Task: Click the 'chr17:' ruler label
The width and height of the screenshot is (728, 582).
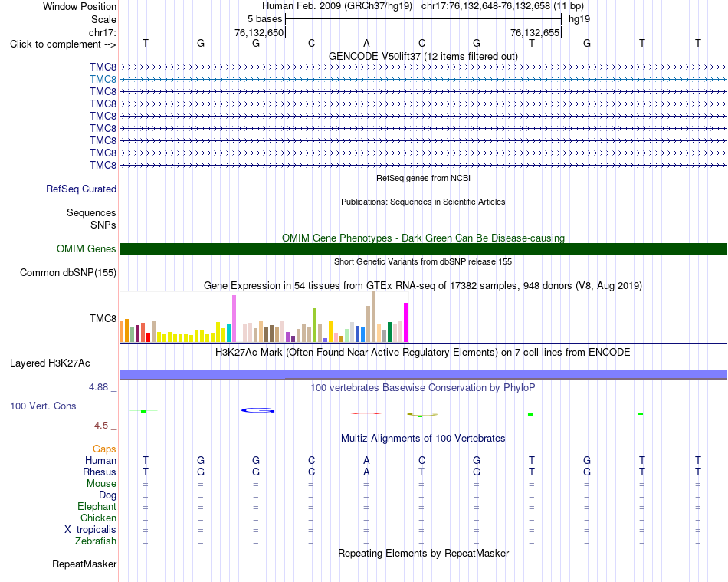Action: click(102, 32)
